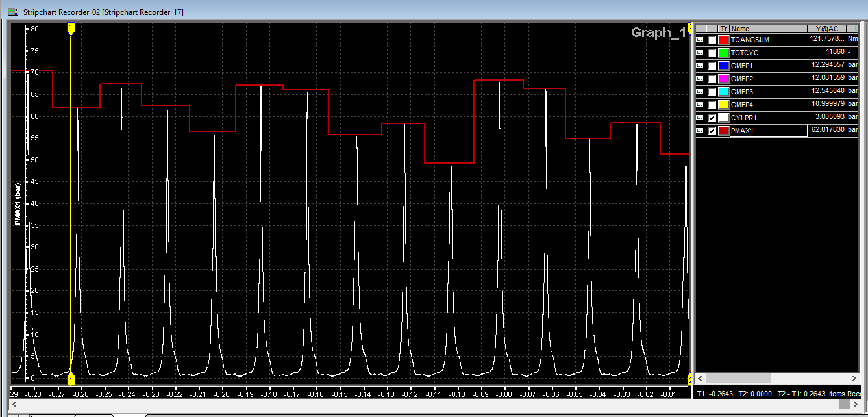Screen dimensions: 868x417
Task: Enable the TQANGSUM trace checkbox
Action: 712,40
